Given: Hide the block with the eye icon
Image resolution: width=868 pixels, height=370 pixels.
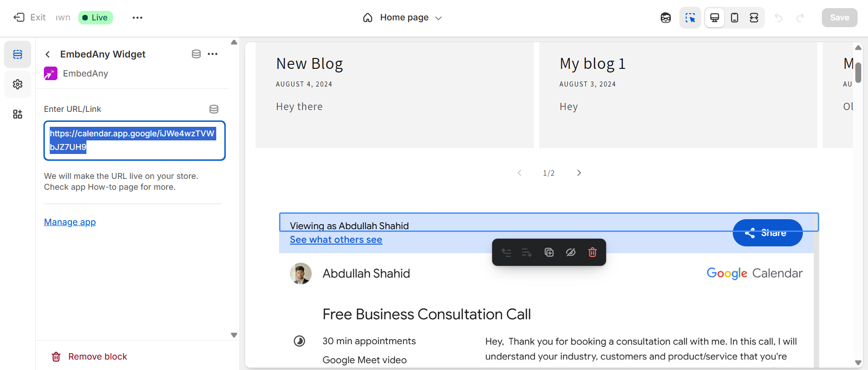Looking at the screenshot, I should pos(571,252).
